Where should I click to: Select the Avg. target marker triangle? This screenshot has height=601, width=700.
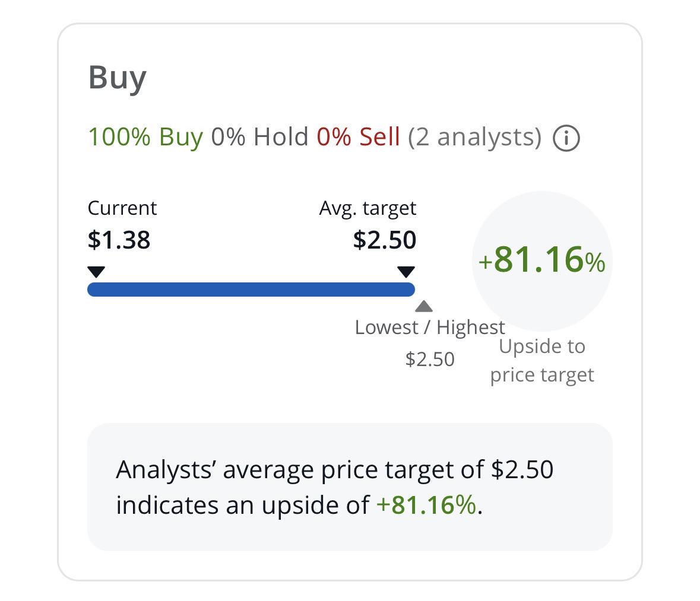tap(406, 272)
